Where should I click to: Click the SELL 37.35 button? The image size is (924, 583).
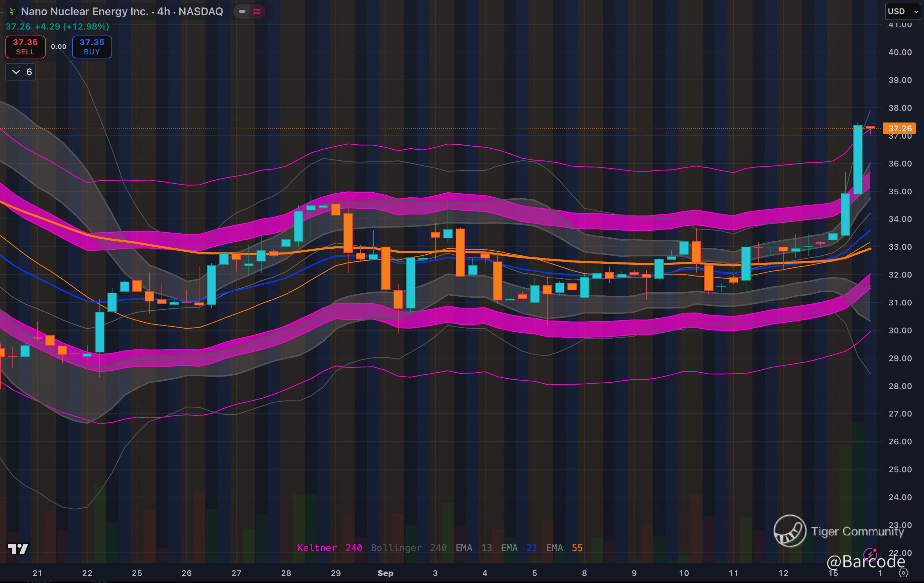pyautogui.click(x=25, y=47)
